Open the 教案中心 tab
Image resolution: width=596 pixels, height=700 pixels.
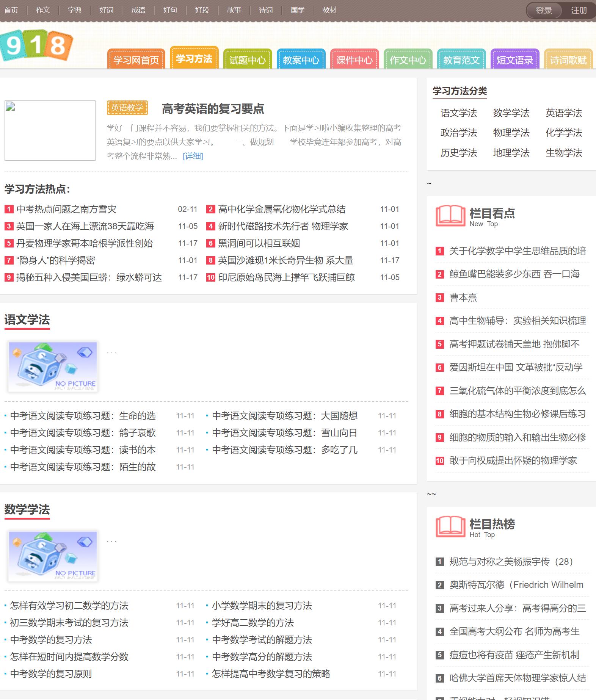tap(301, 60)
